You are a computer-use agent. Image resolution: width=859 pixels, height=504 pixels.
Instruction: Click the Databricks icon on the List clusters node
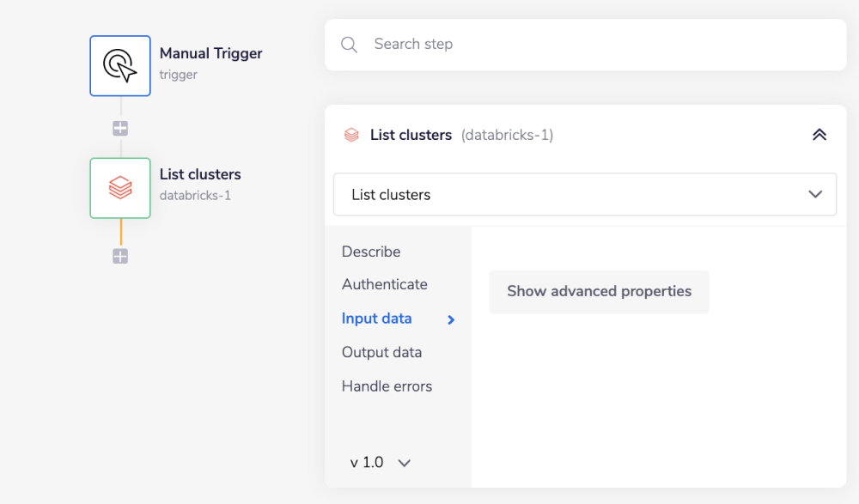click(x=119, y=188)
